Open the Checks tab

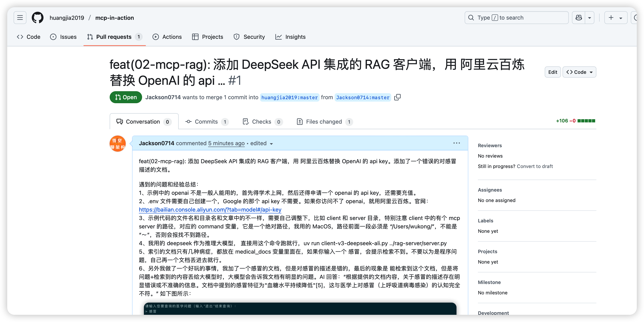[262, 122]
